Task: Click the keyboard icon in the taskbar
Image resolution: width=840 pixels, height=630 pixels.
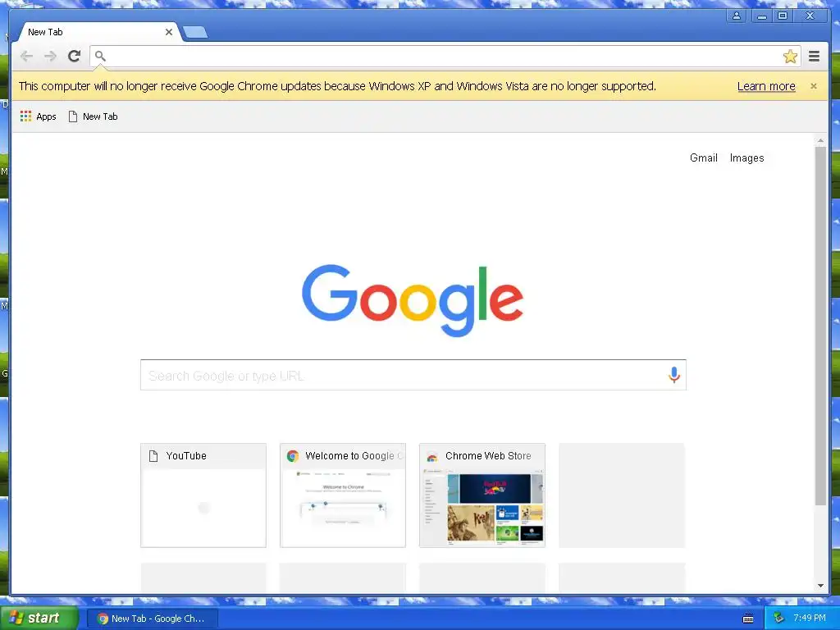Action: tap(748, 619)
